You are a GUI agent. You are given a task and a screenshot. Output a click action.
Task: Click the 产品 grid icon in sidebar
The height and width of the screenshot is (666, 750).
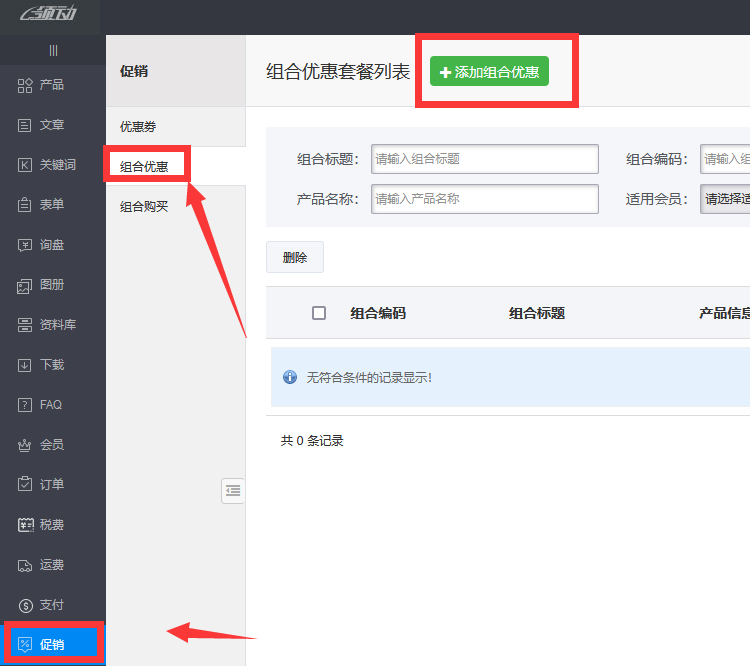25,85
